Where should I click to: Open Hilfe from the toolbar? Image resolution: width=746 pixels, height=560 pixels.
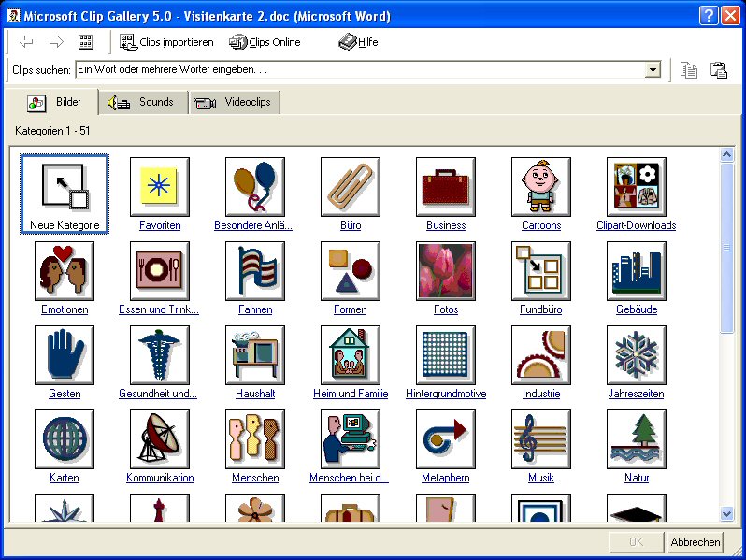[x=358, y=42]
